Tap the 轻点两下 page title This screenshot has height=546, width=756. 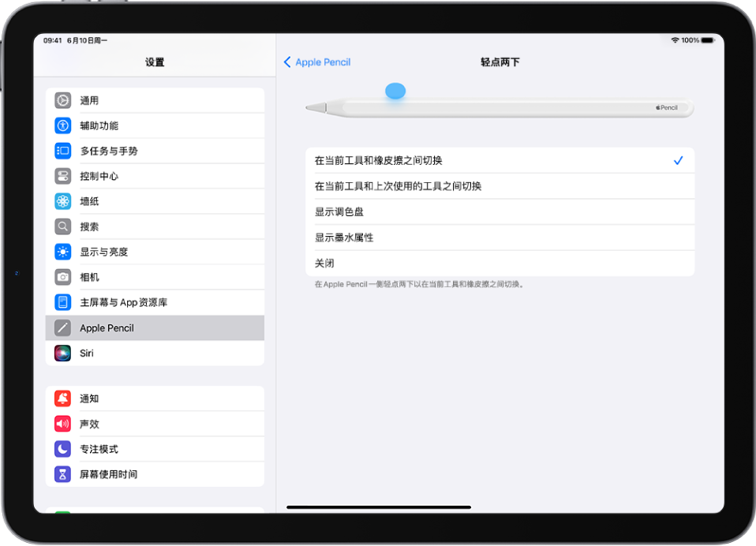click(500, 62)
